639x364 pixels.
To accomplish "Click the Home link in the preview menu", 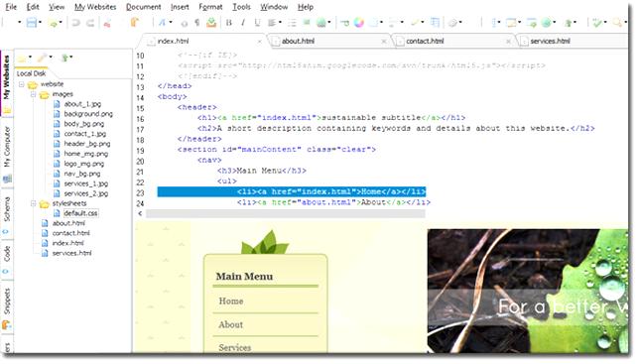I will 231,302.
